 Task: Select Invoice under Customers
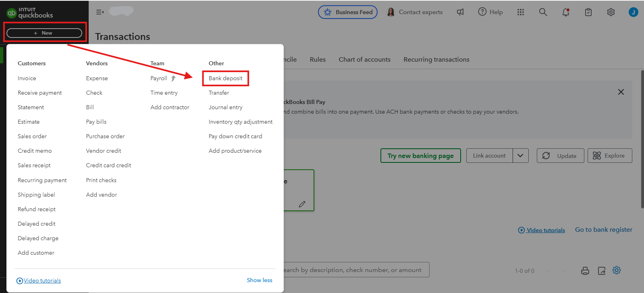[x=27, y=78]
